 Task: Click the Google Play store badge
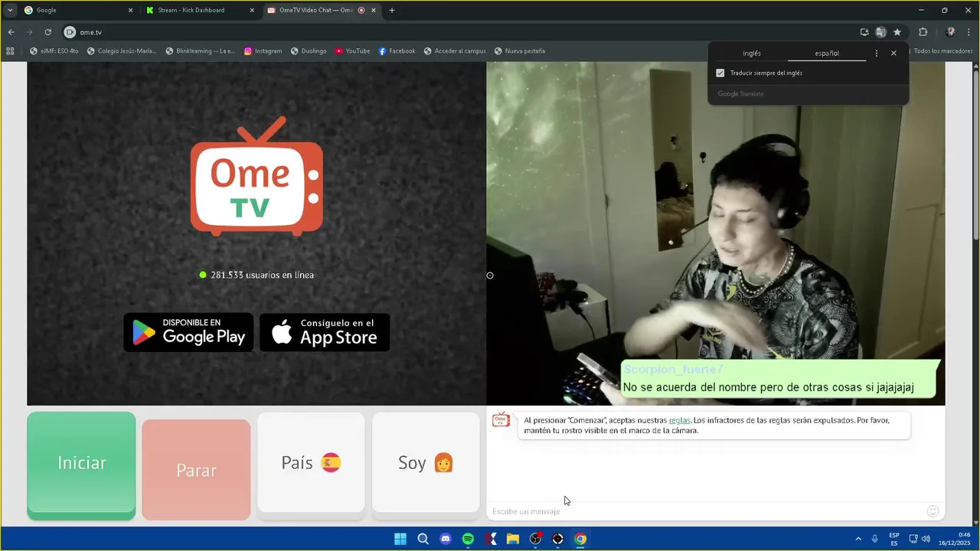coord(188,332)
